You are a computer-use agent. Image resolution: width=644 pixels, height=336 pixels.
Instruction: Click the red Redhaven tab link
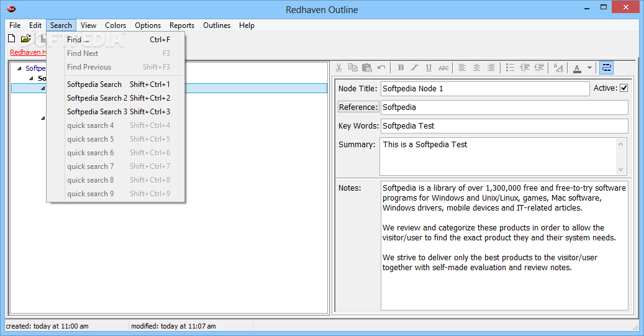28,52
